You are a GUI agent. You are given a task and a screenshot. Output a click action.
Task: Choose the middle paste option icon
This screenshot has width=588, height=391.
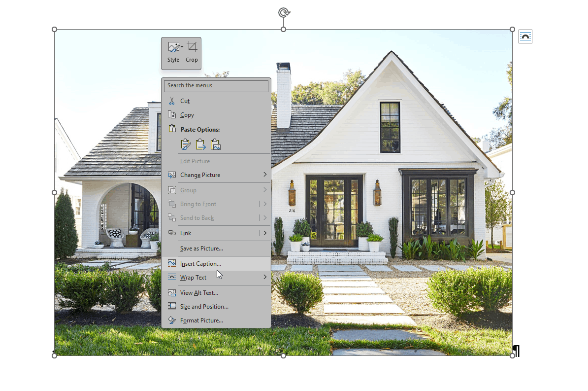pyautogui.click(x=200, y=144)
